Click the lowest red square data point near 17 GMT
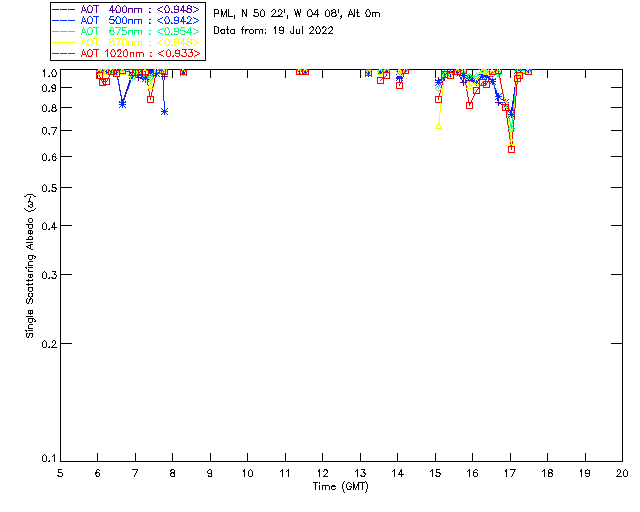The image size is (640, 512). coord(511,149)
